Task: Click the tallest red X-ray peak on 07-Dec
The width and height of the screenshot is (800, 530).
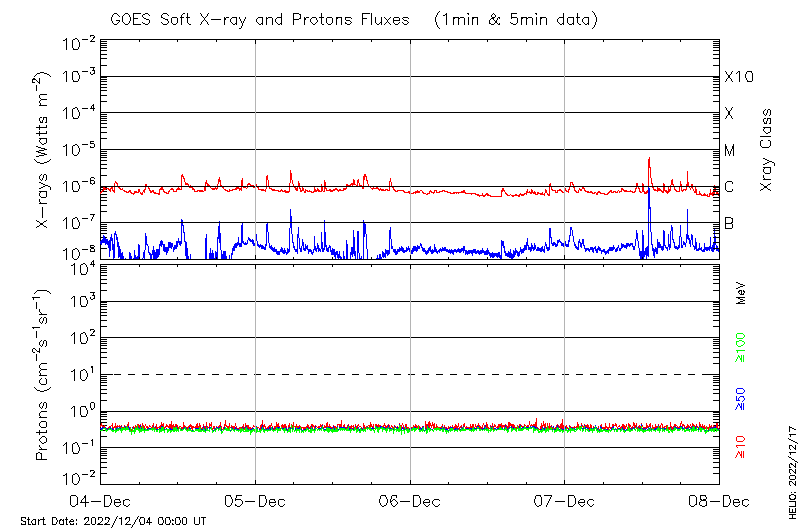Action: [x=649, y=159]
